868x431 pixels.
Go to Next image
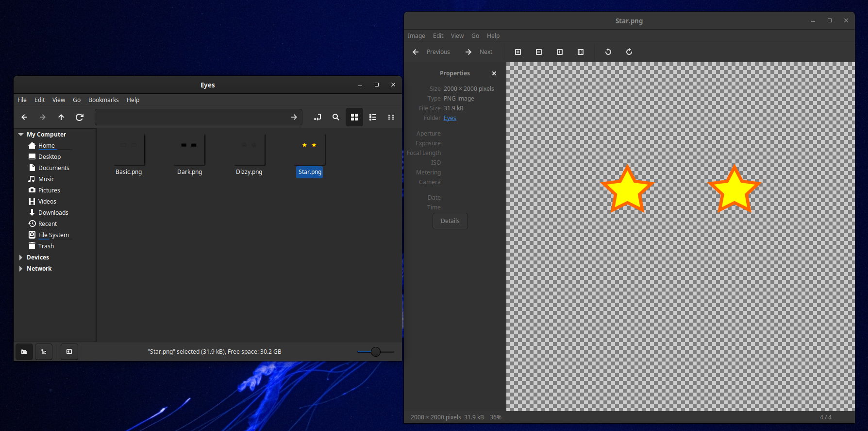479,52
